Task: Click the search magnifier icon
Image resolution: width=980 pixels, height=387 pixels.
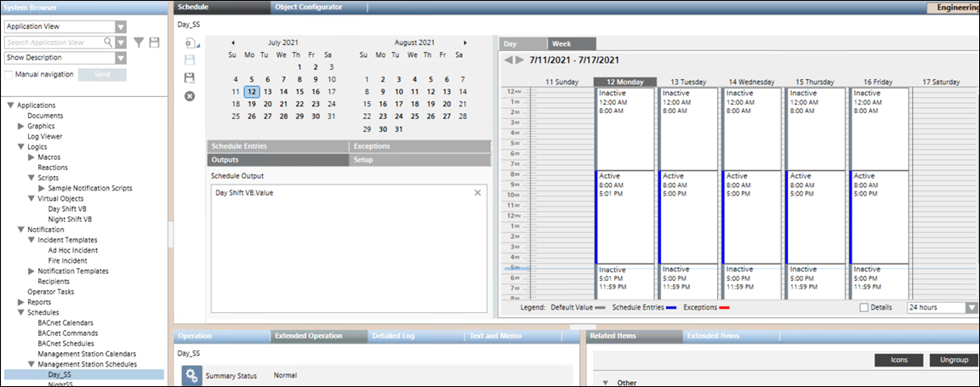Action: (x=108, y=42)
